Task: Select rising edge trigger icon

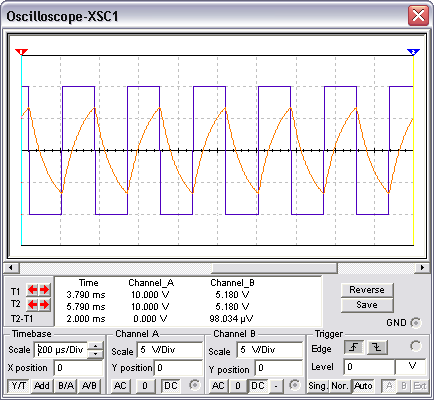Action: click(x=354, y=348)
